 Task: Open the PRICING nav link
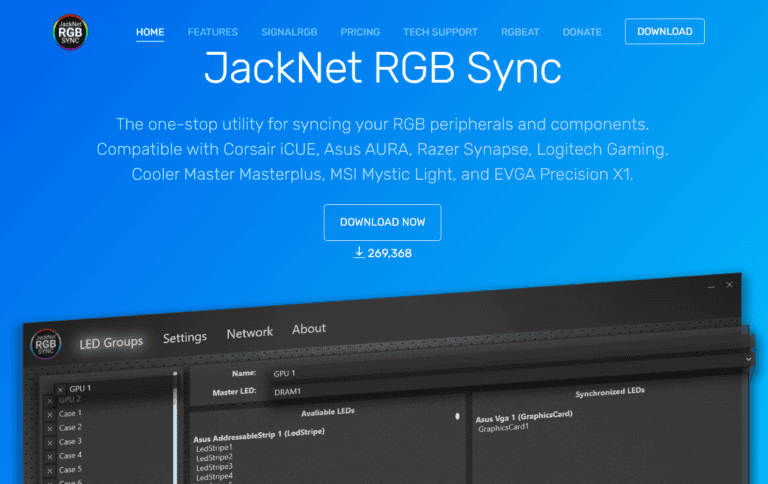(x=360, y=32)
